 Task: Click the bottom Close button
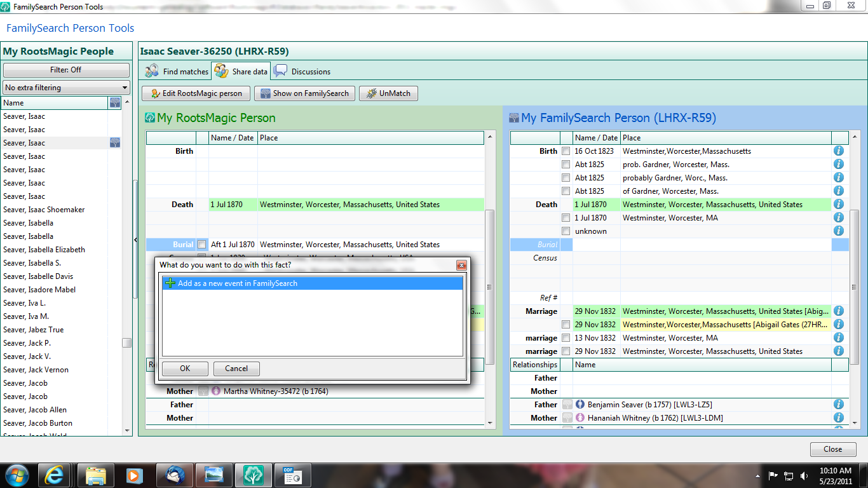[x=833, y=449]
